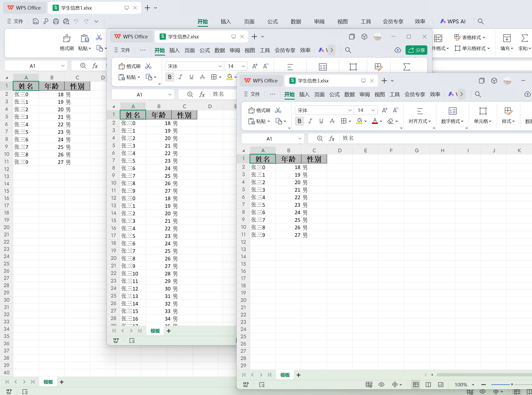The width and height of the screenshot is (532, 395).
Task: Open font name dropdown 宋体 in 学生信息3
Action: click(350, 110)
